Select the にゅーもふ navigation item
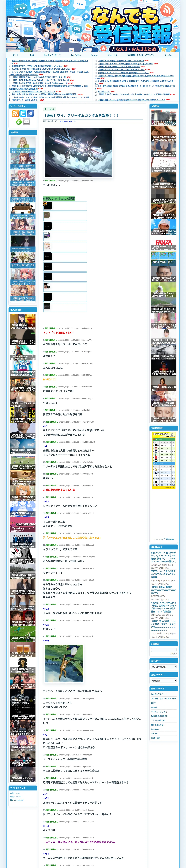 [x=112, y=55]
